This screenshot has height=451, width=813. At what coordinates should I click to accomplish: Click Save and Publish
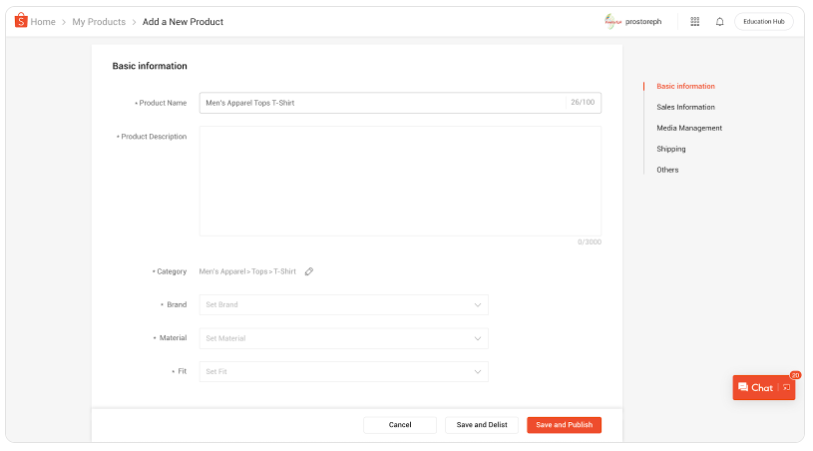[564, 425]
